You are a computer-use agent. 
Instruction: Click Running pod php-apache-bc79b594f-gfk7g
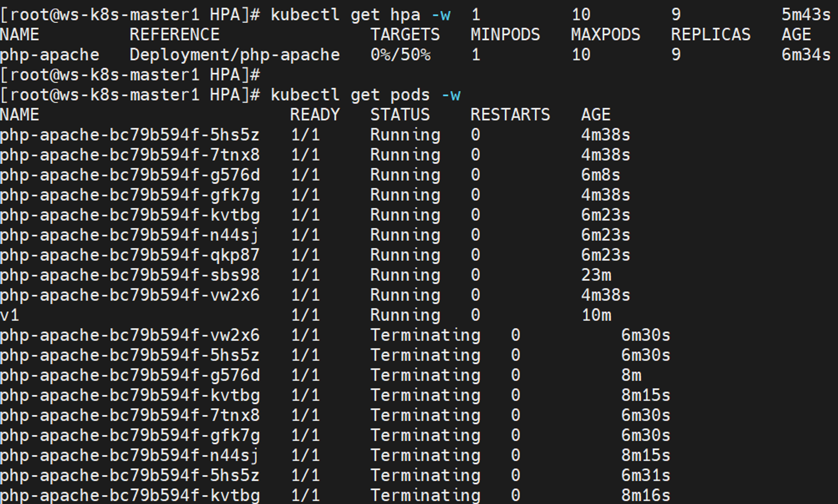(129, 195)
